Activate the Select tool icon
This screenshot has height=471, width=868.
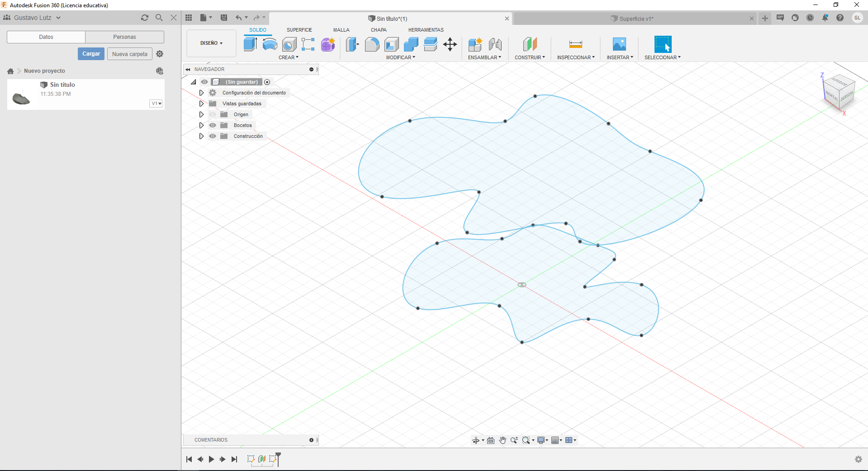coord(663,44)
